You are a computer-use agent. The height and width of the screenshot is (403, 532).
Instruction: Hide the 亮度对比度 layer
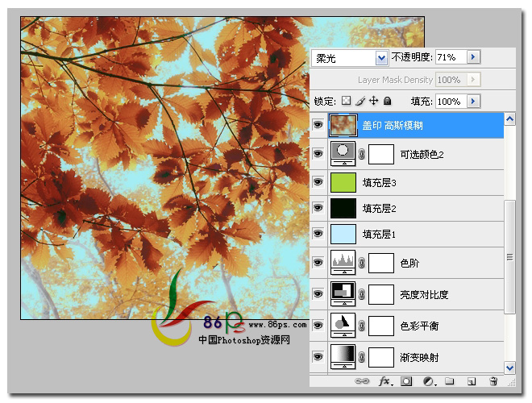click(x=318, y=293)
